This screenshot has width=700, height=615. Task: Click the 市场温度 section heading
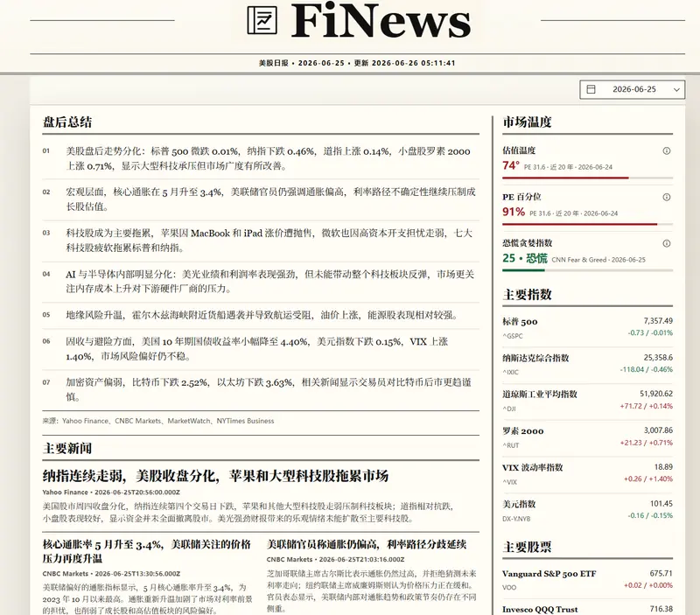pos(528,122)
